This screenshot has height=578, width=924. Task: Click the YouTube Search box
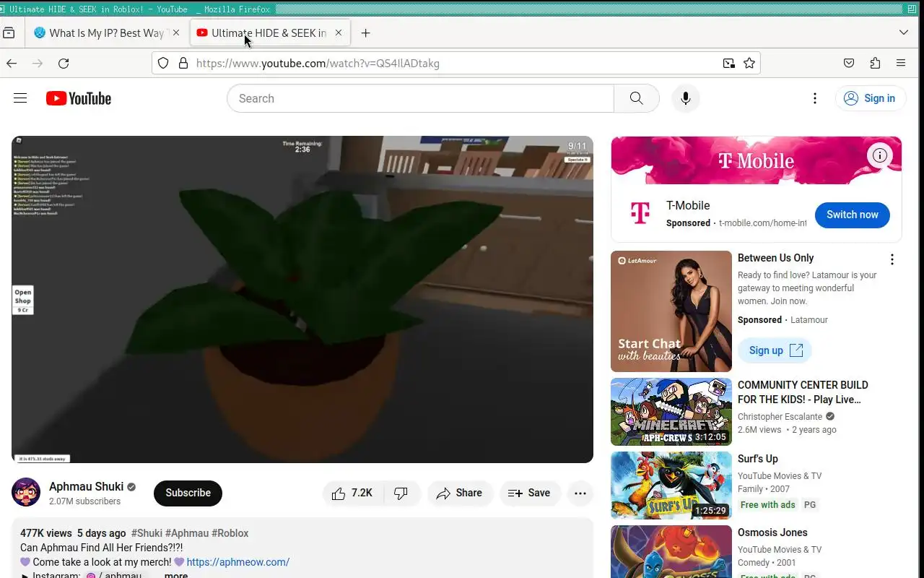pos(420,98)
